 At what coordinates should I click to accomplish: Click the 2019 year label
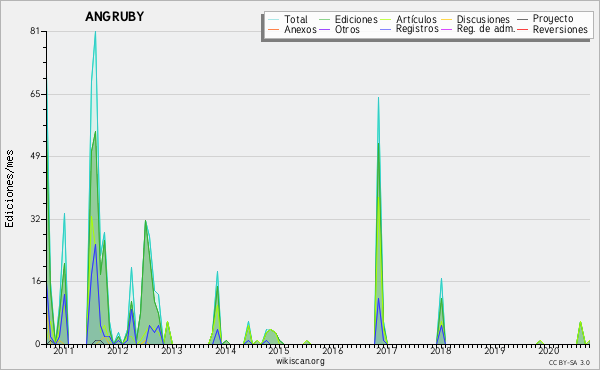[x=495, y=350]
